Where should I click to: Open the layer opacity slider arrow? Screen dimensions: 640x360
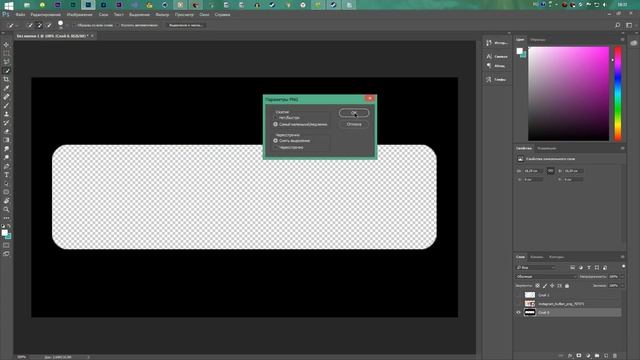click(622, 277)
